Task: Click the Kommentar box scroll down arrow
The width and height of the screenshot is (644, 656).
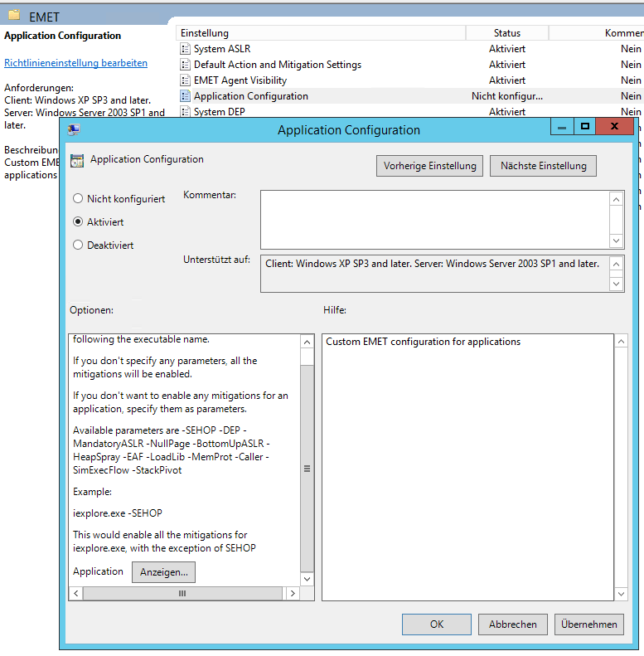Action: pyautogui.click(x=616, y=241)
